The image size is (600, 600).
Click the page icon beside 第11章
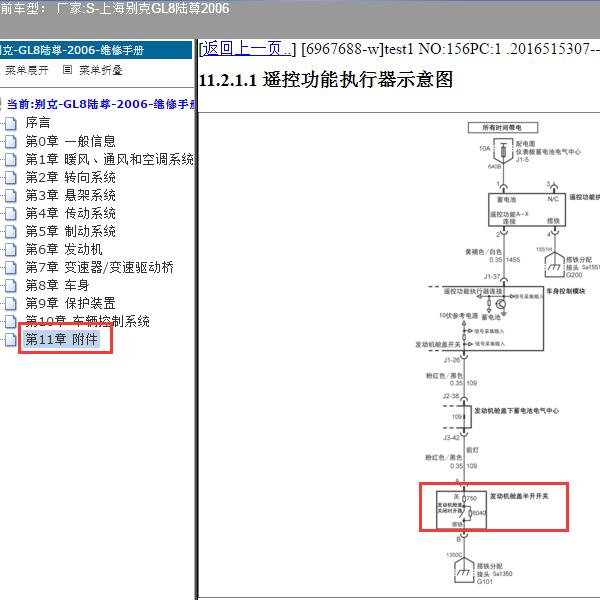(x=11, y=339)
